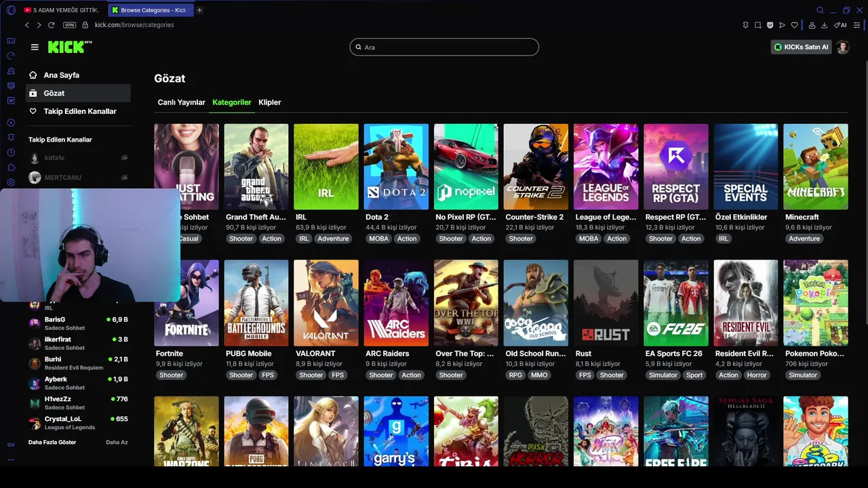Open the user profile avatar
Viewport: 868px width, 488px height.
[843, 47]
